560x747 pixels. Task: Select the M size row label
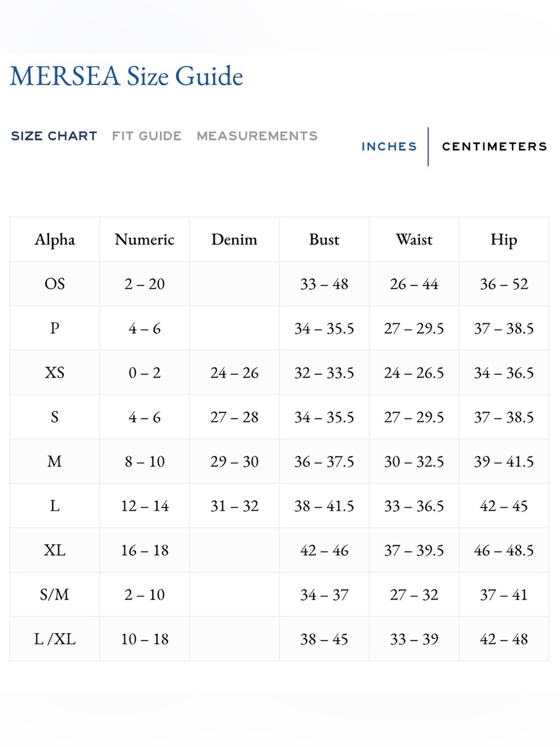(55, 461)
